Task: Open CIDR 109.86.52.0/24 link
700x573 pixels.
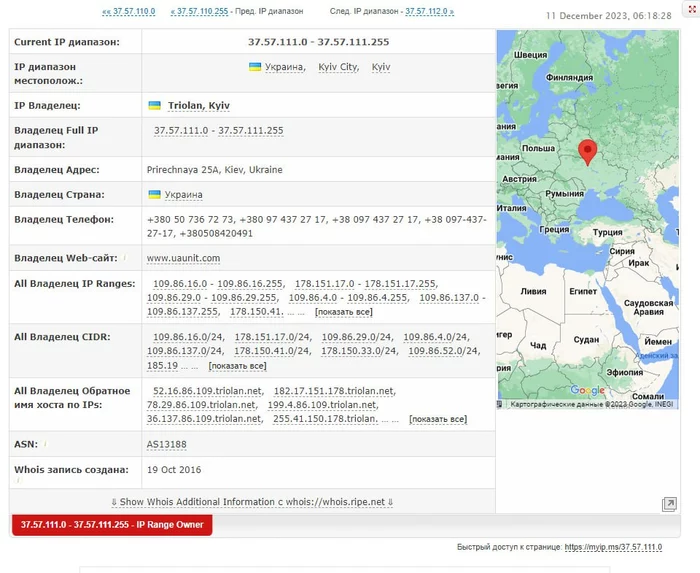Action: [443, 351]
